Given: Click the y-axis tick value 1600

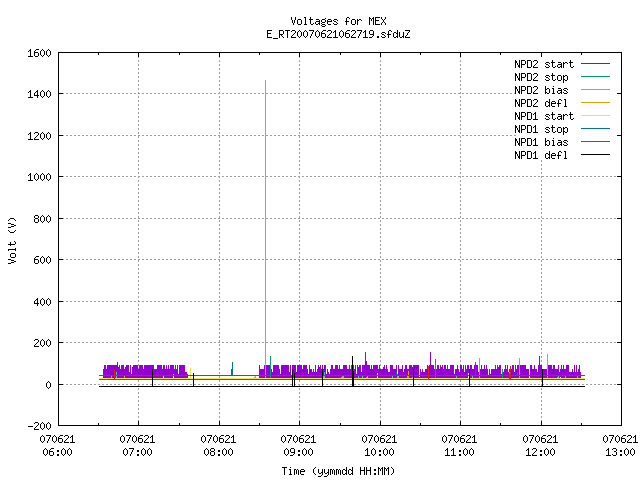Looking at the screenshot, I should pos(39,53).
